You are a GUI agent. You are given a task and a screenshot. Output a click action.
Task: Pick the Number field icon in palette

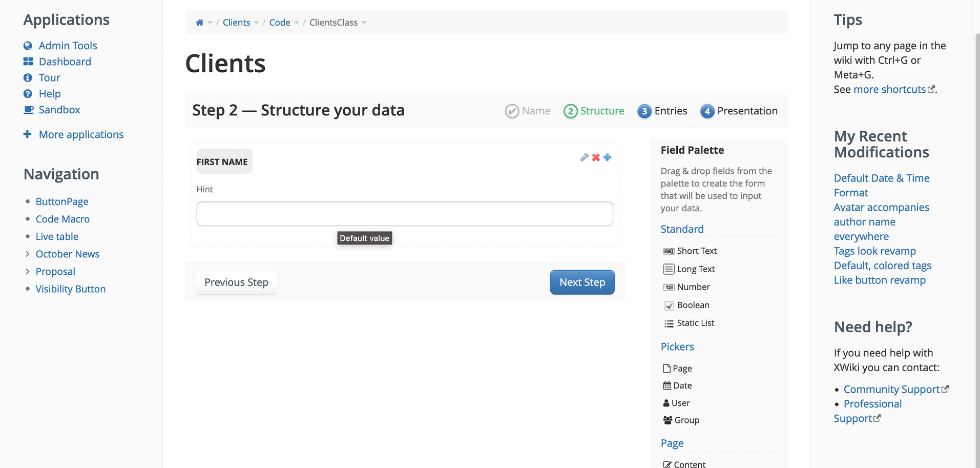(669, 287)
